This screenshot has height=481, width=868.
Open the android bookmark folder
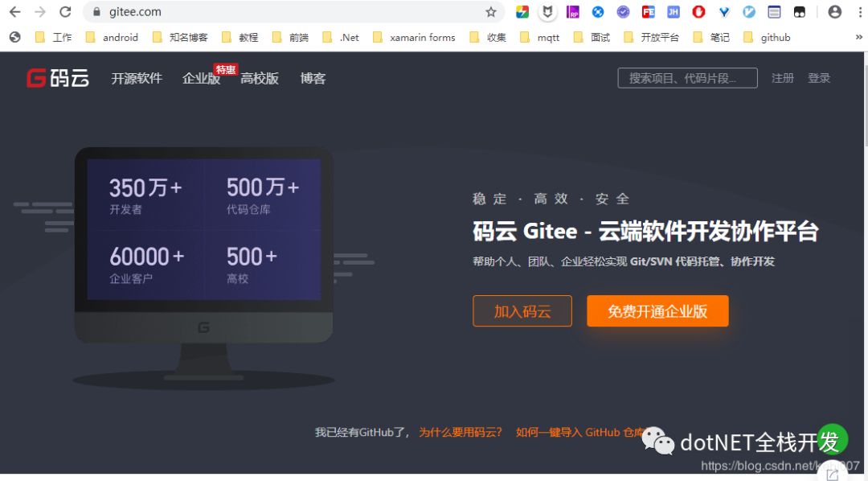point(112,37)
